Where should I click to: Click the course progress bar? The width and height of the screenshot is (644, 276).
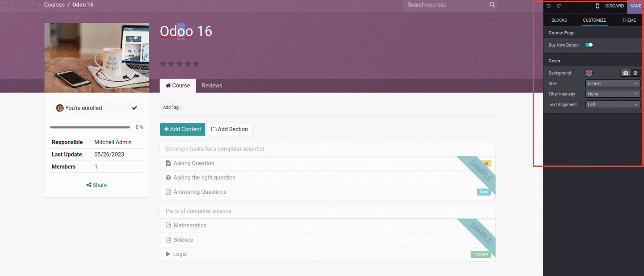click(90, 127)
